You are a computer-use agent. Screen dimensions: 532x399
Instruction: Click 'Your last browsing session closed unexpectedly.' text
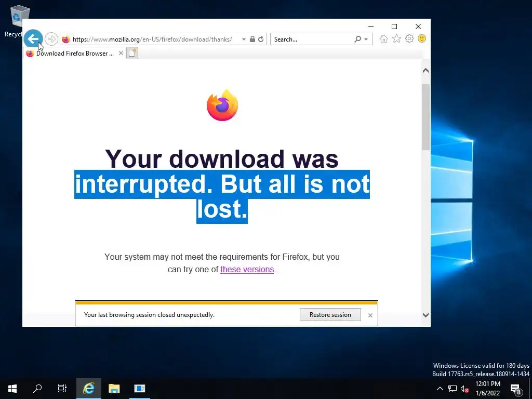click(149, 315)
